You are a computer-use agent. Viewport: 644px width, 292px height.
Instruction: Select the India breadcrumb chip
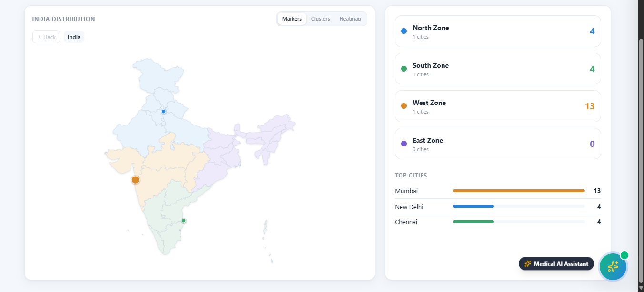coord(74,37)
